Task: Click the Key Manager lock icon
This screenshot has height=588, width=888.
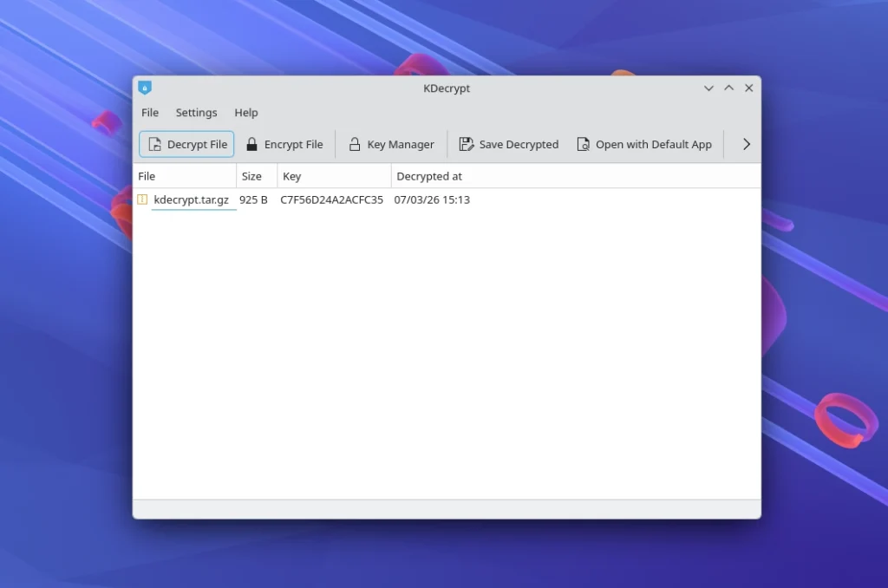Action: click(x=355, y=145)
